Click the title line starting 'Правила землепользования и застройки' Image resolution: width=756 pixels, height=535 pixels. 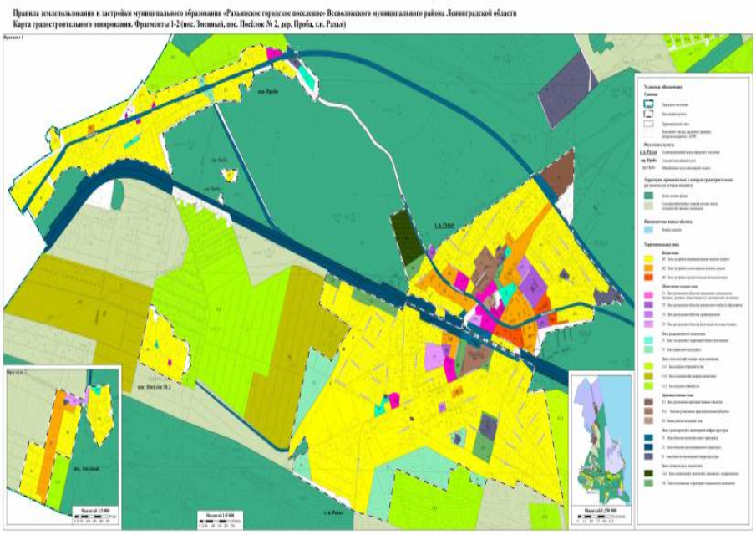point(263,13)
